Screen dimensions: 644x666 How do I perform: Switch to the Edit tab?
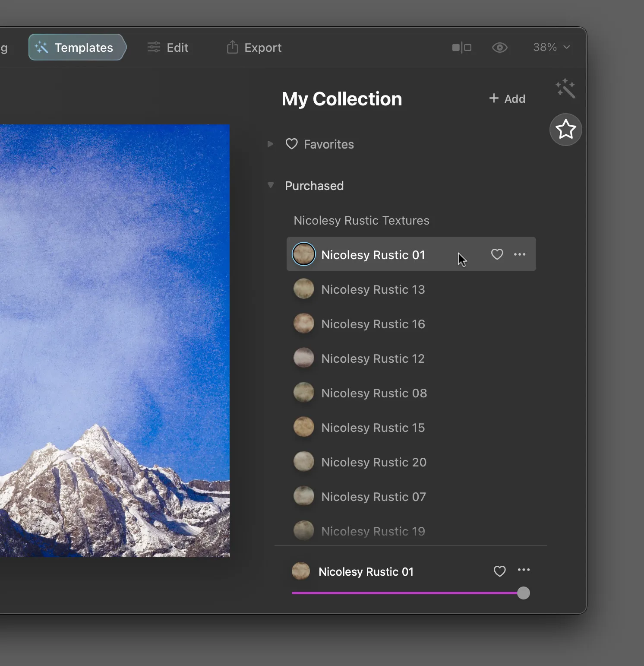point(168,48)
